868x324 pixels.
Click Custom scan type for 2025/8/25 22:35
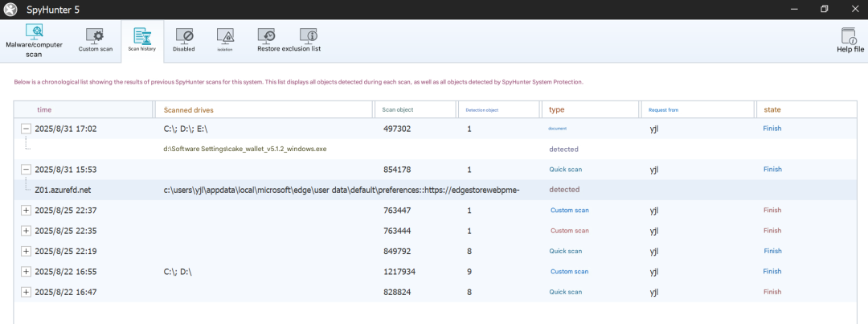[570, 231]
